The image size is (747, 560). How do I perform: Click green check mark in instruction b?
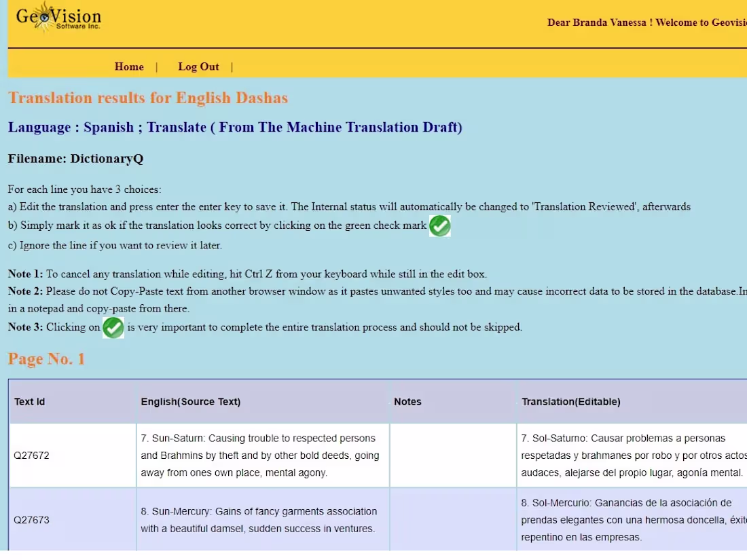pos(440,226)
